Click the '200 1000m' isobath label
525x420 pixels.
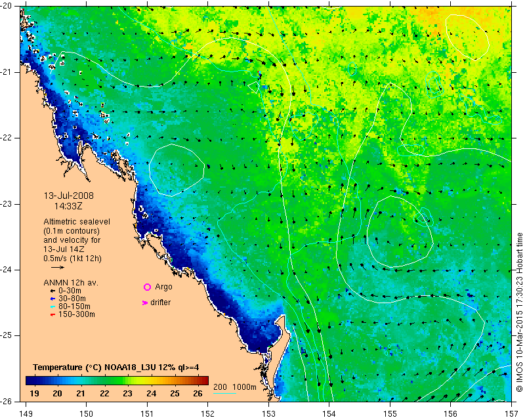coord(235,387)
